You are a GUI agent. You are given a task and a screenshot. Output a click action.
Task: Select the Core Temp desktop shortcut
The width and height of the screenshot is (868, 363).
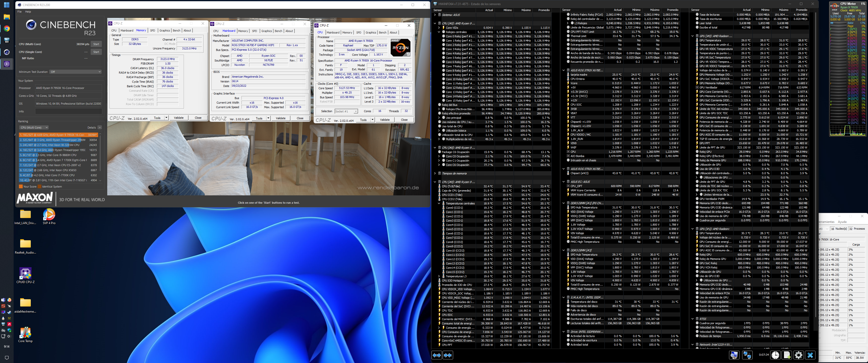[25, 335]
